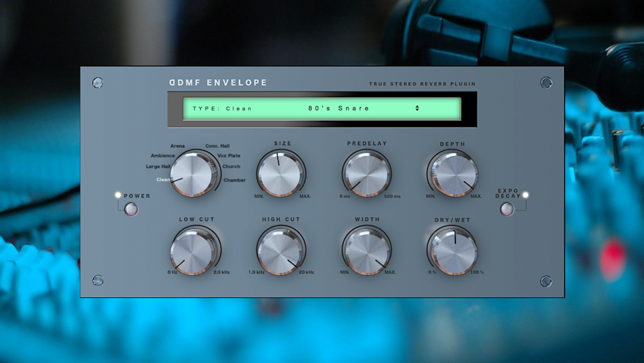Select the Large Hall reverb type

158,166
